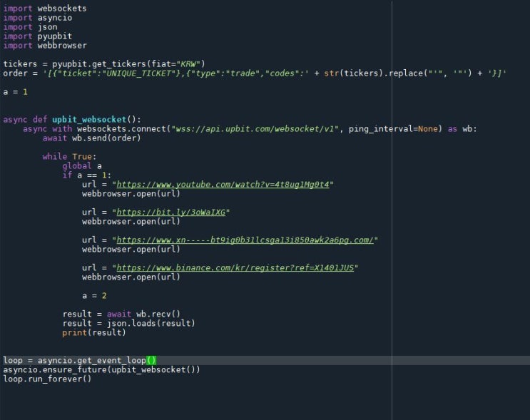This screenshot has width=530, height=420.
Task: Click the 'if a == 1:' line
Action: click(x=86, y=175)
